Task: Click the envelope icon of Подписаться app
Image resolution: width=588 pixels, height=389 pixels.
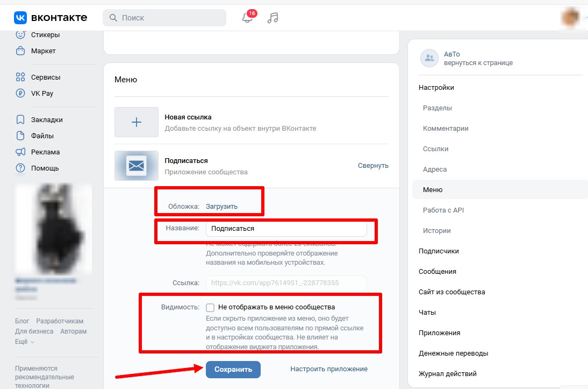Action: pos(137,166)
